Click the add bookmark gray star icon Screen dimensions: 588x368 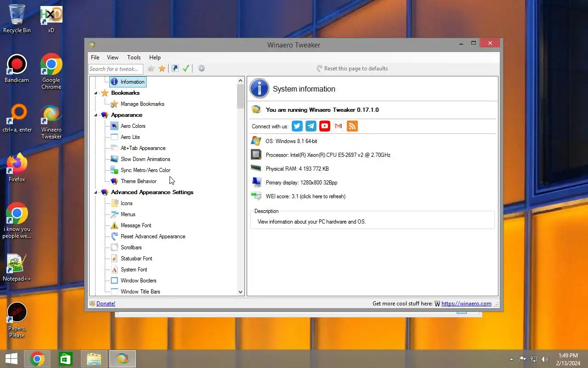pos(151,69)
